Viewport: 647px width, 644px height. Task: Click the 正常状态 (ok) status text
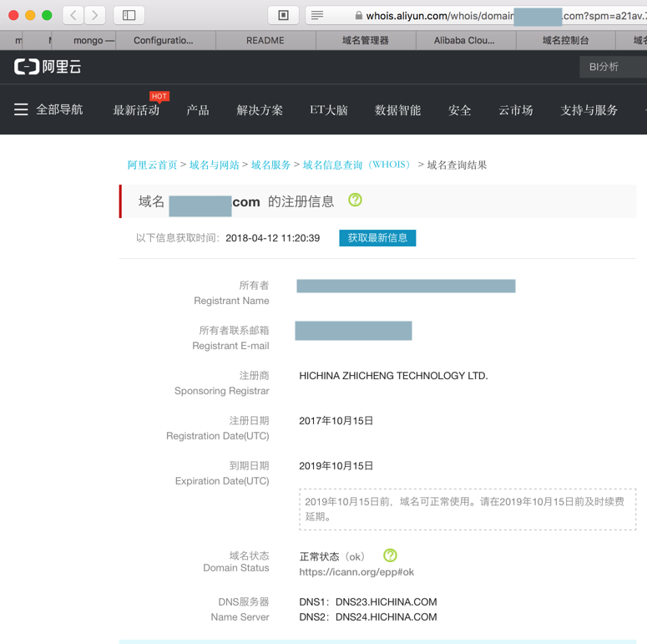tap(332, 556)
